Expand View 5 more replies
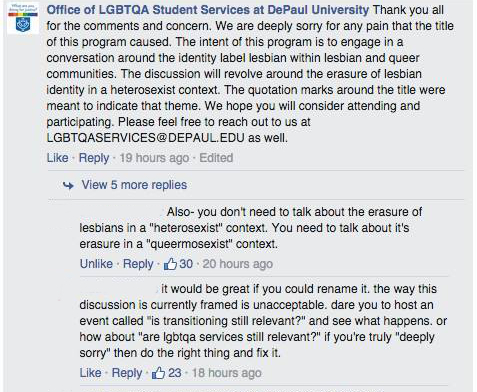This screenshot has width=477, height=392. 134,185
